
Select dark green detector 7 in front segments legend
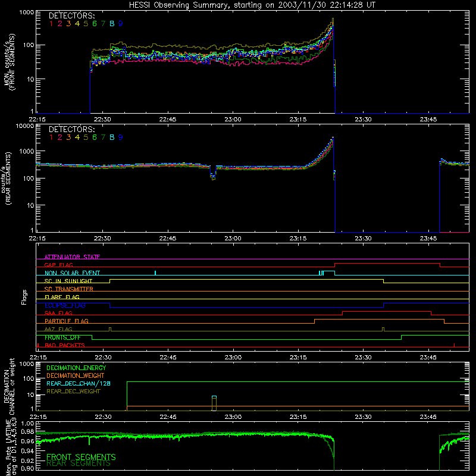coord(103,23)
